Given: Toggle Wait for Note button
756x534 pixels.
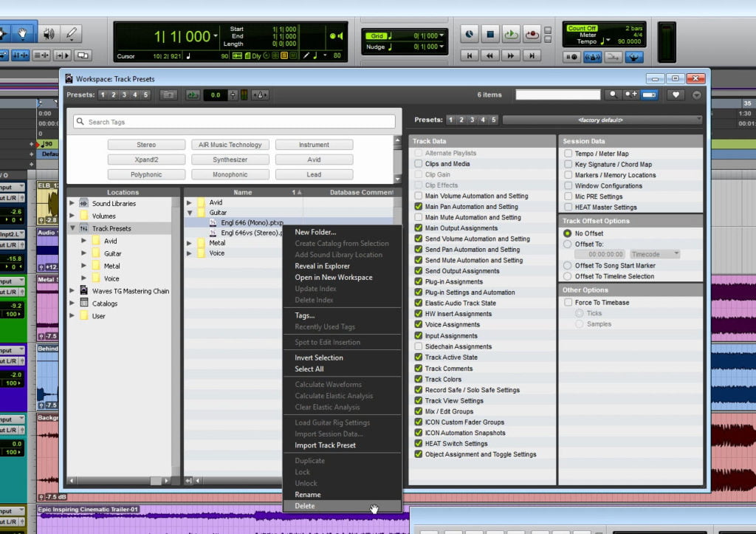Looking at the screenshot, I should [572, 58].
